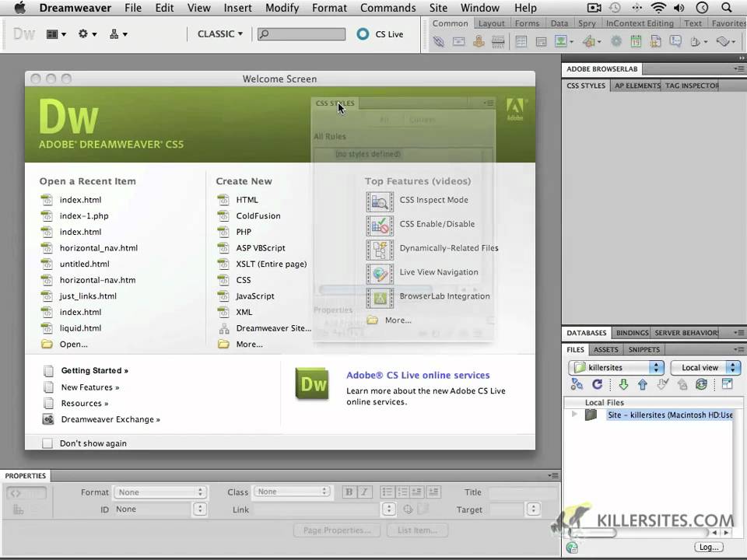This screenshot has width=747, height=560.
Task: Click BrowserLab Integration video icon
Action: pos(380,298)
